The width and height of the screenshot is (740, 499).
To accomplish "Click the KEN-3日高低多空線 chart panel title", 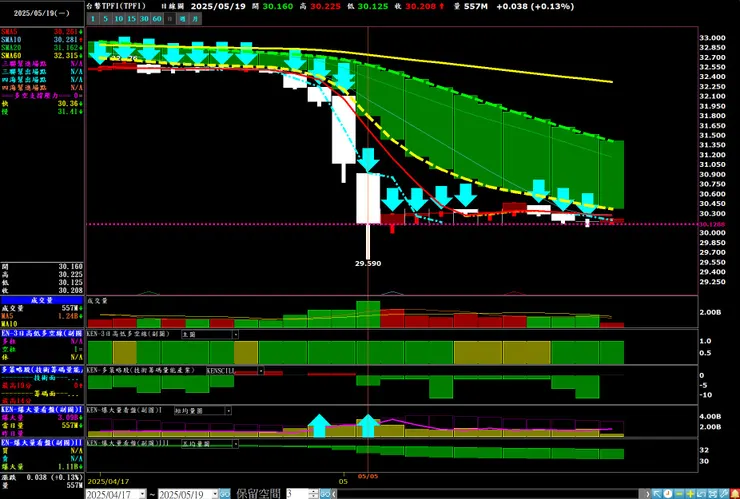I will 128,334.
